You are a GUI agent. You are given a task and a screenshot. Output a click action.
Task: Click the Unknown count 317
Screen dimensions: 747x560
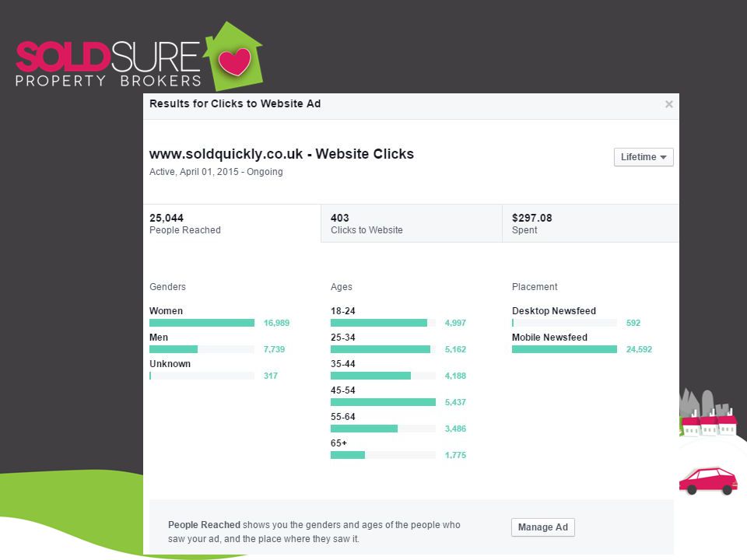tap(271, 376)
